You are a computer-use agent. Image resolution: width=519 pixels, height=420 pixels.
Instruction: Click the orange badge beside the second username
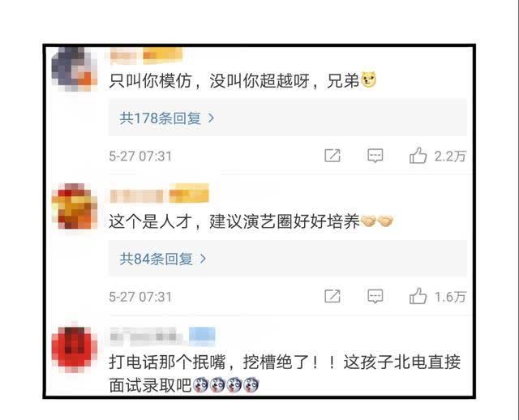(x=189, y=193)
